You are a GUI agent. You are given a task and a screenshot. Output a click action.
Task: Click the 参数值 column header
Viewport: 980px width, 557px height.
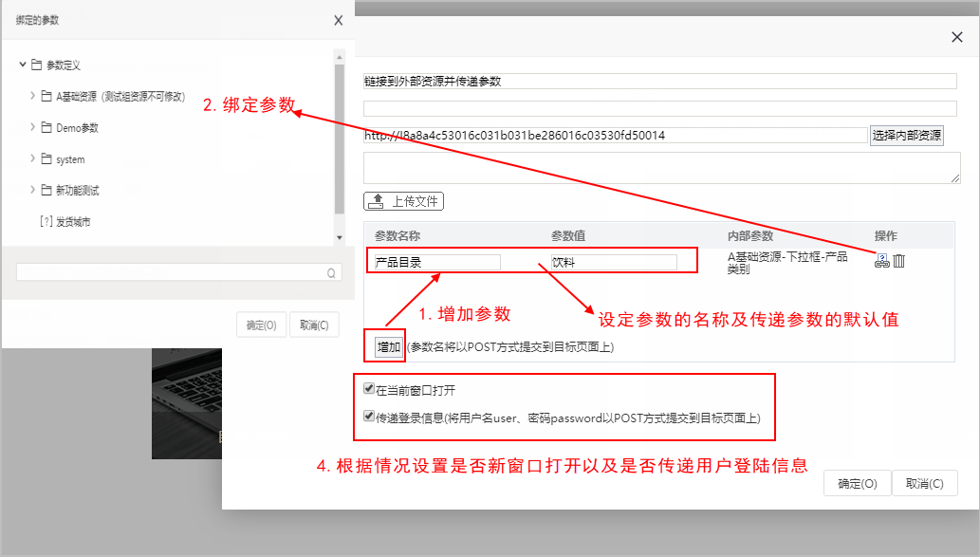point(568,235)
